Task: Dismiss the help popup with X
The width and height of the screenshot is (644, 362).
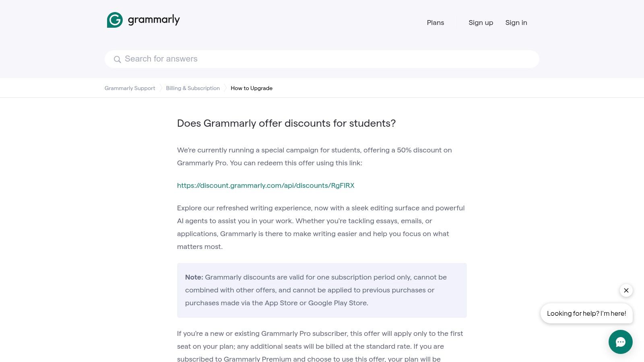Action: point(626,290)
